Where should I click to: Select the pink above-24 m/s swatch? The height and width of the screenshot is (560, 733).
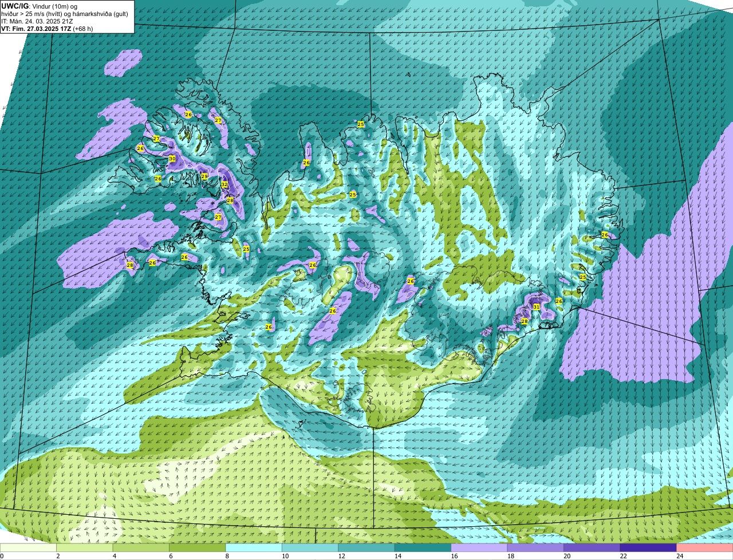705,548
